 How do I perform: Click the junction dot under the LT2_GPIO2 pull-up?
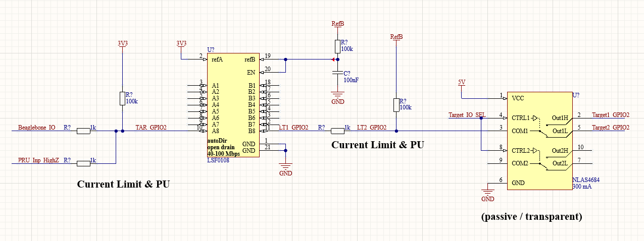click(x=397, y=131)
